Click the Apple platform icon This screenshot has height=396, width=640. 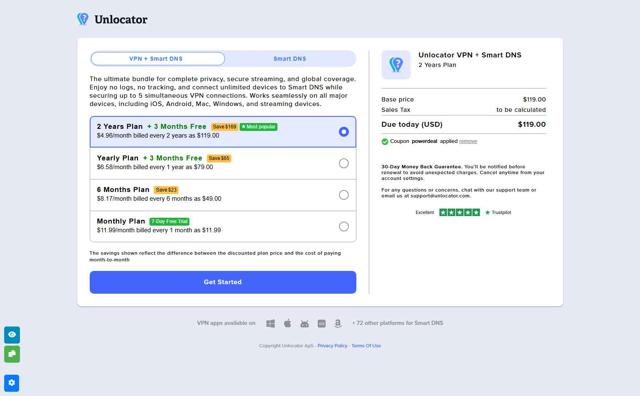pos(287,323)
